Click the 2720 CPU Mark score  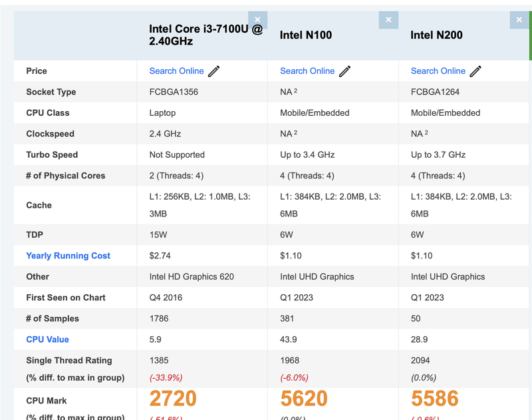pyautogui.click(x=173, y=399)
